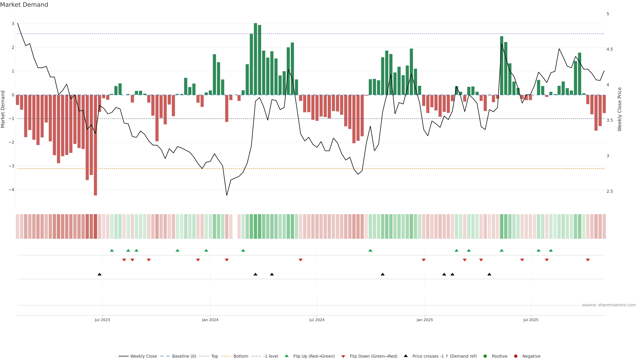Viewport: 644px width, 362px height.
Task: Click the Jan 2024 axis label
Action: point(210,320)
